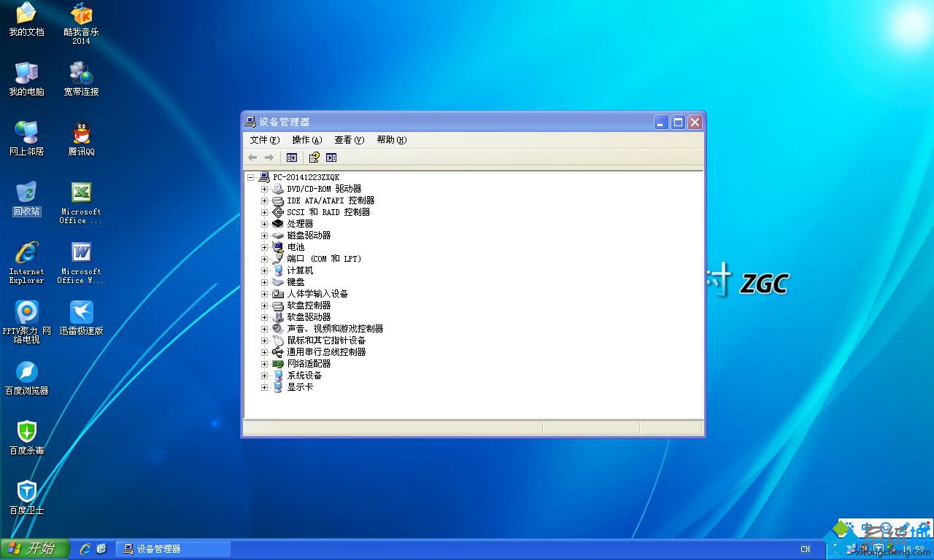Click the mouse icon beside 鼠标和其它指针设备

point(277,341)
